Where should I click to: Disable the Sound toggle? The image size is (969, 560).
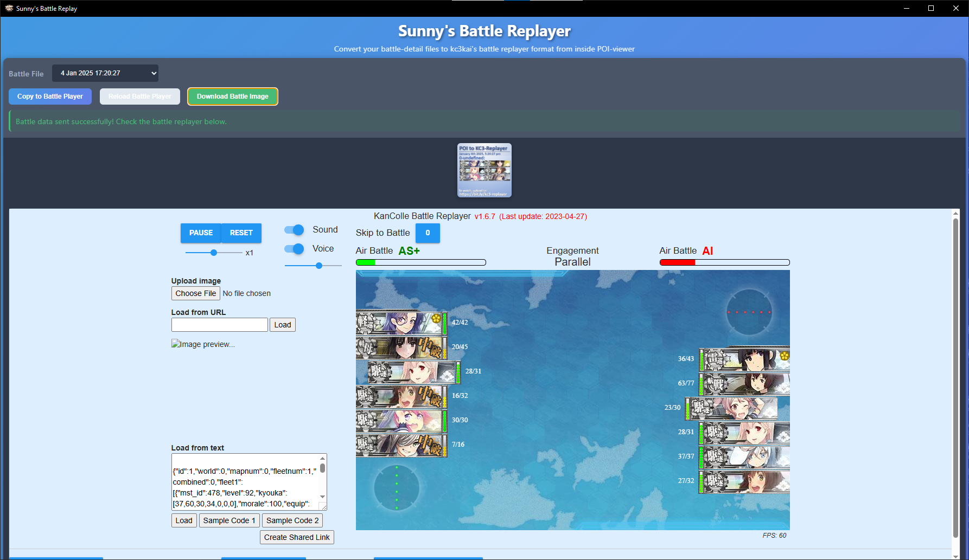pos(294,230)
